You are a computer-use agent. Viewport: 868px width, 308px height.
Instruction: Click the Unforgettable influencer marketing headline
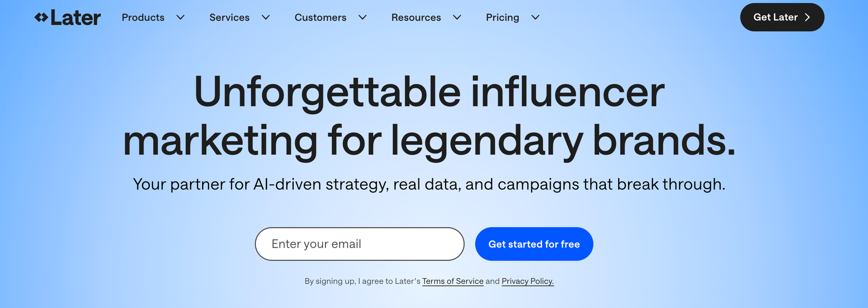click(x=429, y=116)
